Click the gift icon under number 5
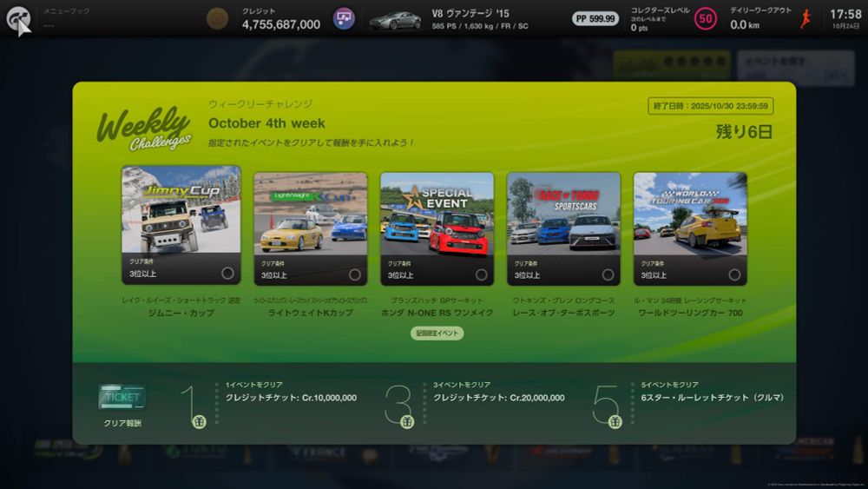This screenshot has width=868, height=489. pyautogui.click(x=615, y=422)
